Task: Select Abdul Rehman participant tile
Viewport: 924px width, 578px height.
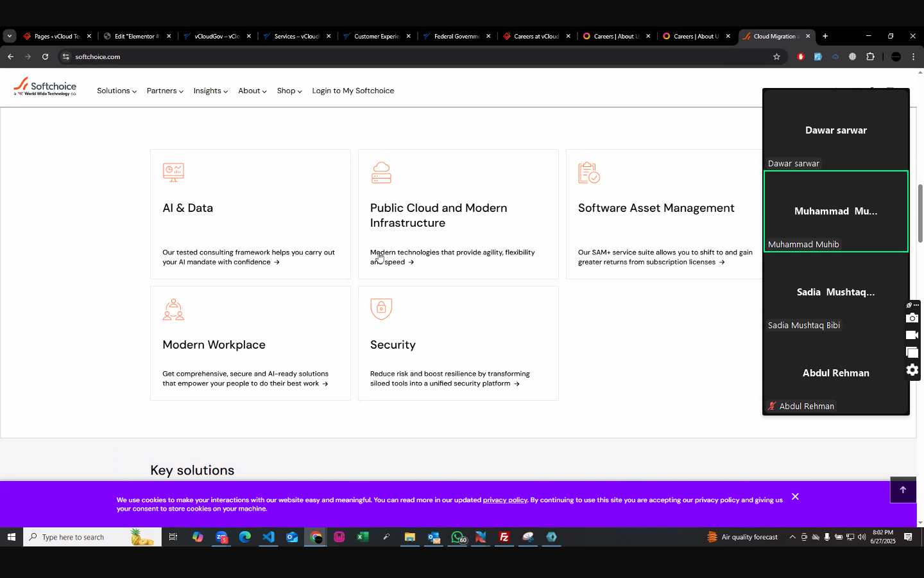Action: coord(835,373)
